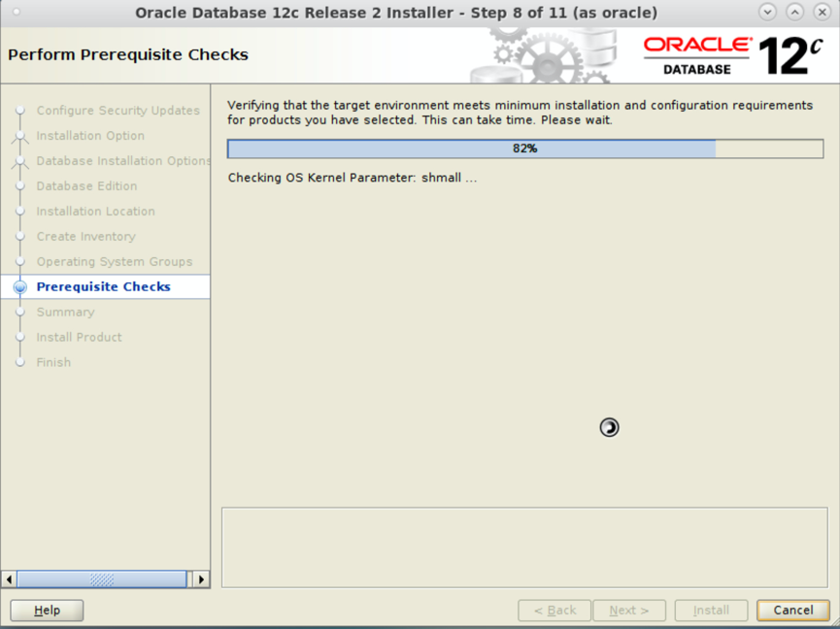Select Finish step in sidebar

pyautogui.click(x=53, y=362)
